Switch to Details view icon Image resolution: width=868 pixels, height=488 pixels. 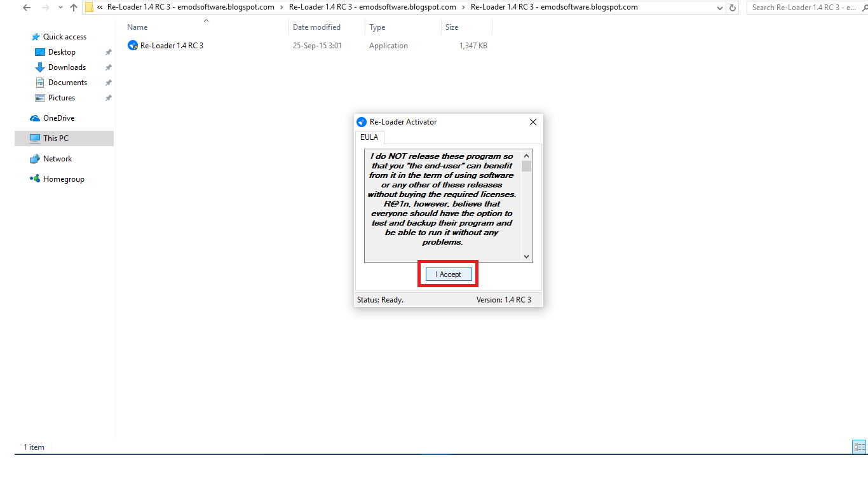pyautogui.click(x=859, y=447)
